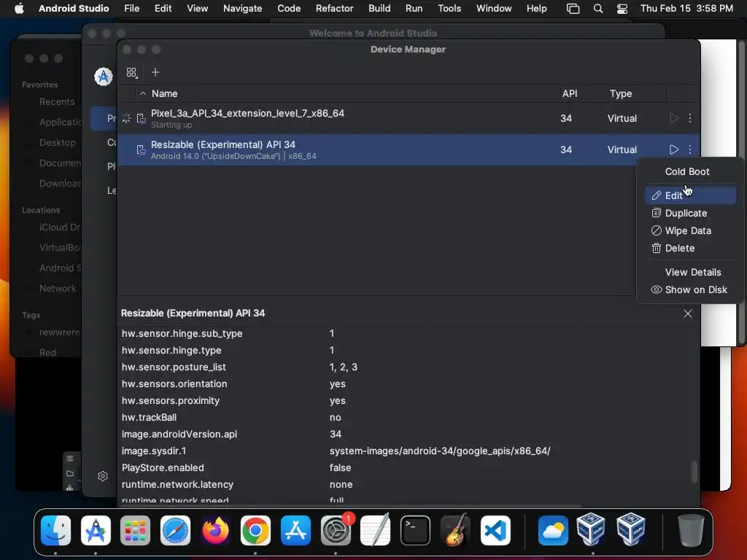Open GarageBand from the Dock
Viewport: 747px width, 560px height.
[455, 530]
